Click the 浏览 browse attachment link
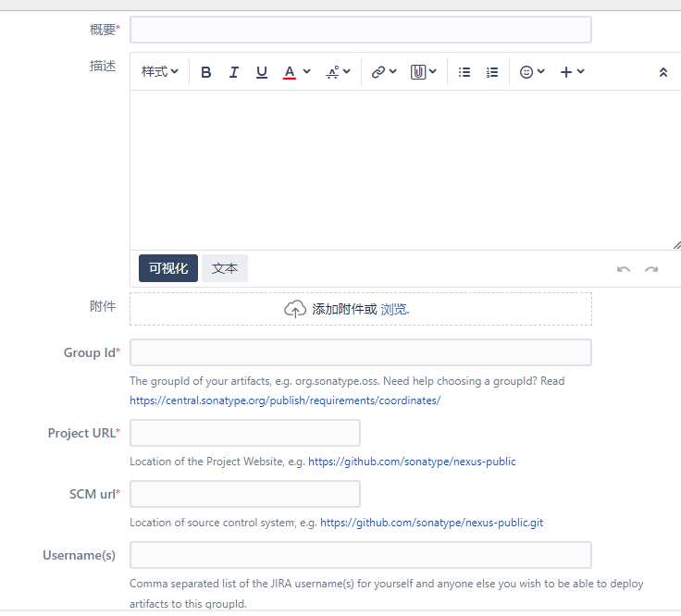 394,310
